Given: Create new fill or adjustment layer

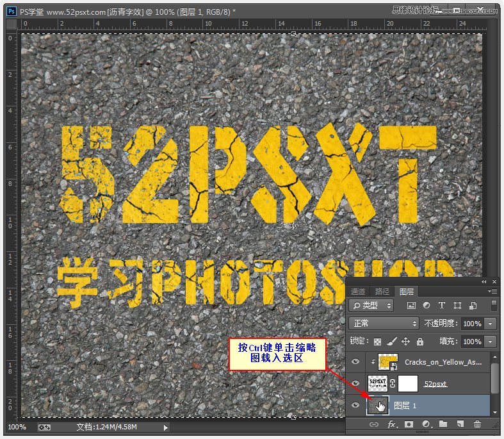Looking at the screenshot, I should click(x=427, y=424).
